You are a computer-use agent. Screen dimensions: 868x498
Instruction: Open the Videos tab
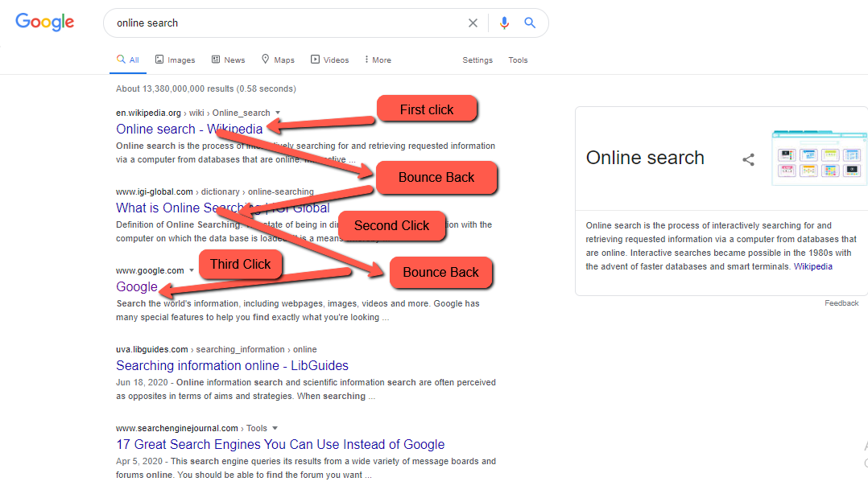point(330,60)
